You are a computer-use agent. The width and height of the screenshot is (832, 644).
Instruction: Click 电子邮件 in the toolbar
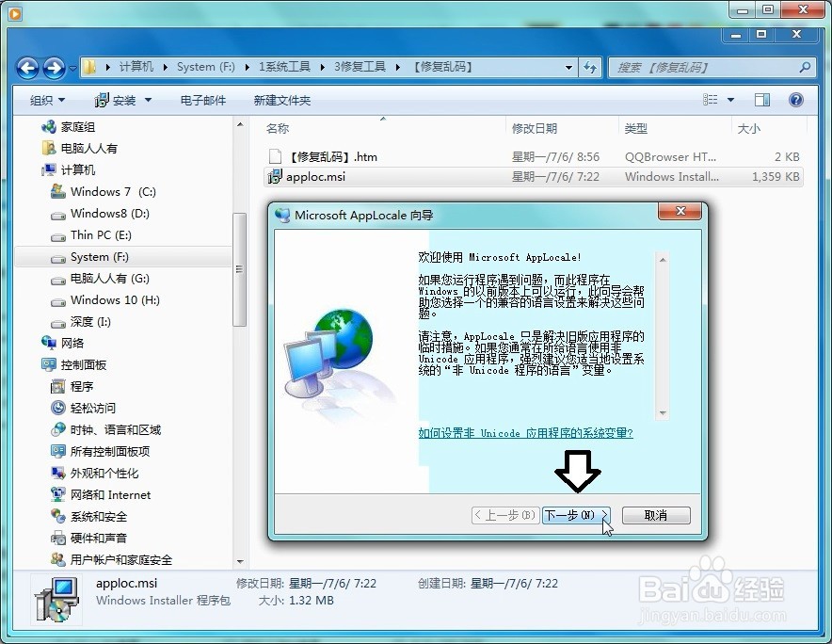point(202,101)
